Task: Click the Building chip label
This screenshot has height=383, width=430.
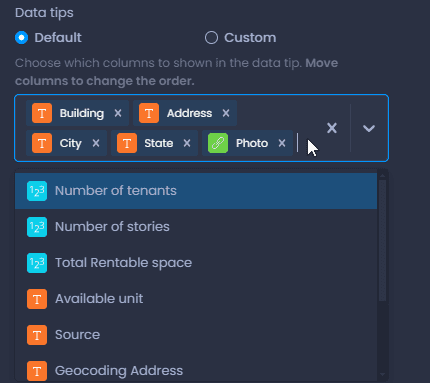Action: (82, 113)
